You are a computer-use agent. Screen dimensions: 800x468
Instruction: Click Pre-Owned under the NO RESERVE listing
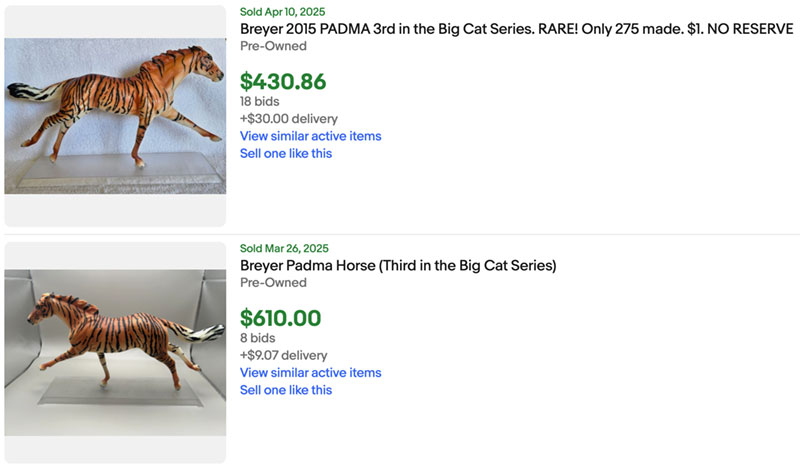click(273, 46)
